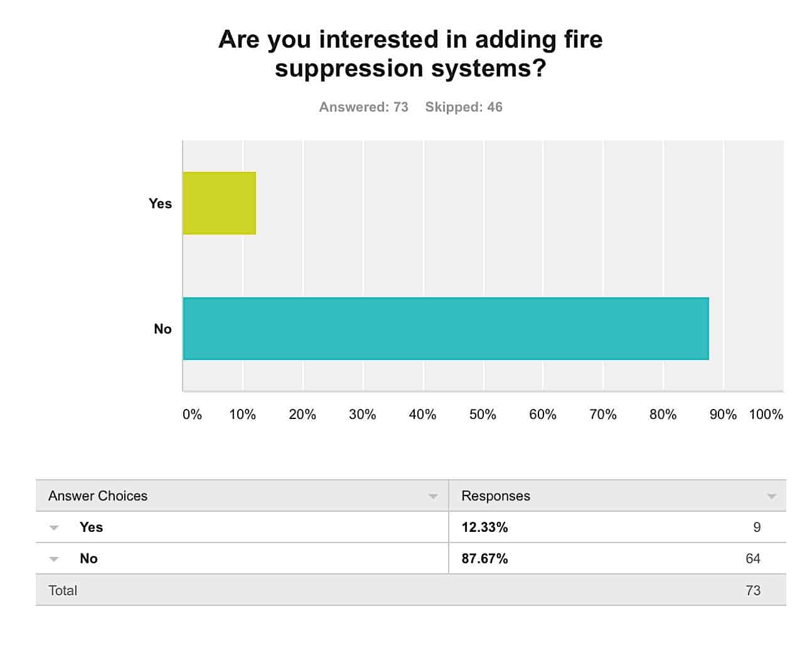This screenshot has width=812, height=646.
Task: Open the Responses column sort dropdown
Action: tap(771, 496)
